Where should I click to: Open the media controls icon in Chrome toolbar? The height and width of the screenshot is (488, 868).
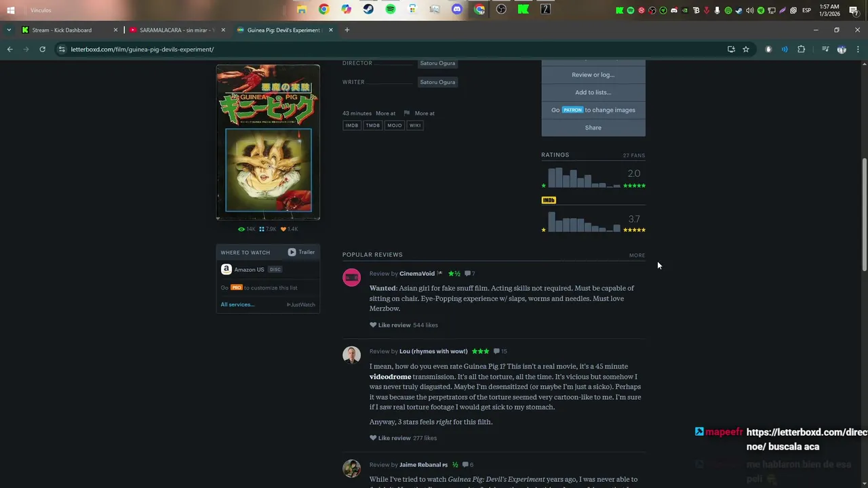click(825, 49)
